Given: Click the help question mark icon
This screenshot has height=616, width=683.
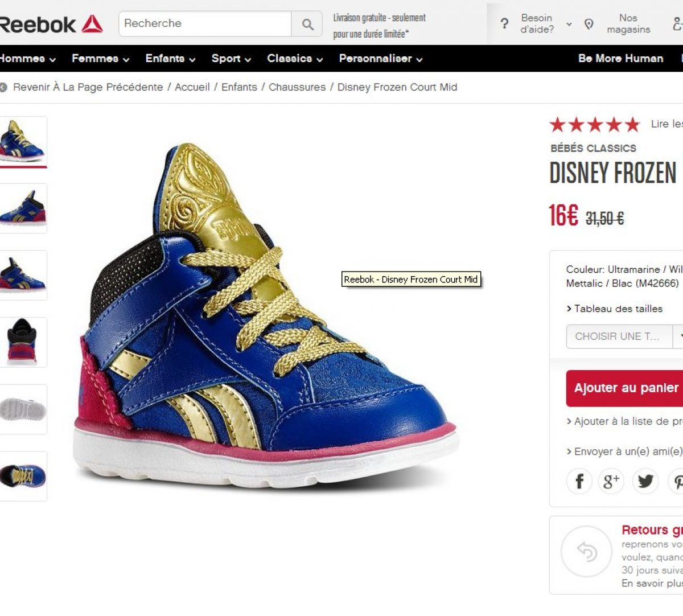Looking at the screenshot, I should point(504,24).
